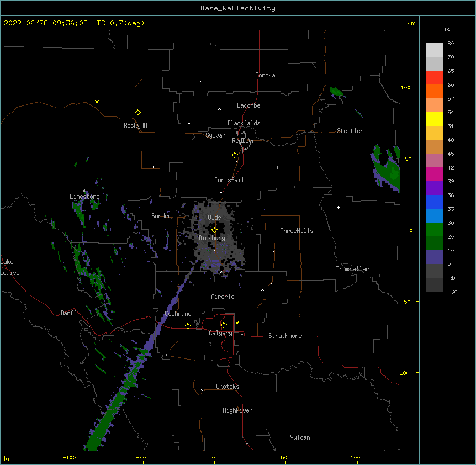
Task: Click the RedDeer city label
Action: point(243,141)
